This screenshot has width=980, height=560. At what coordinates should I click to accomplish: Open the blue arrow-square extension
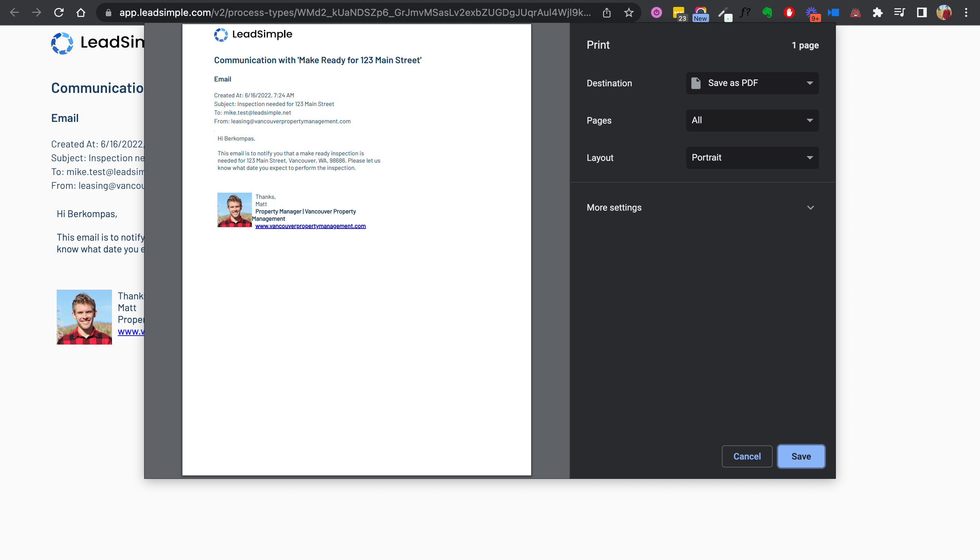click(833, 13)
